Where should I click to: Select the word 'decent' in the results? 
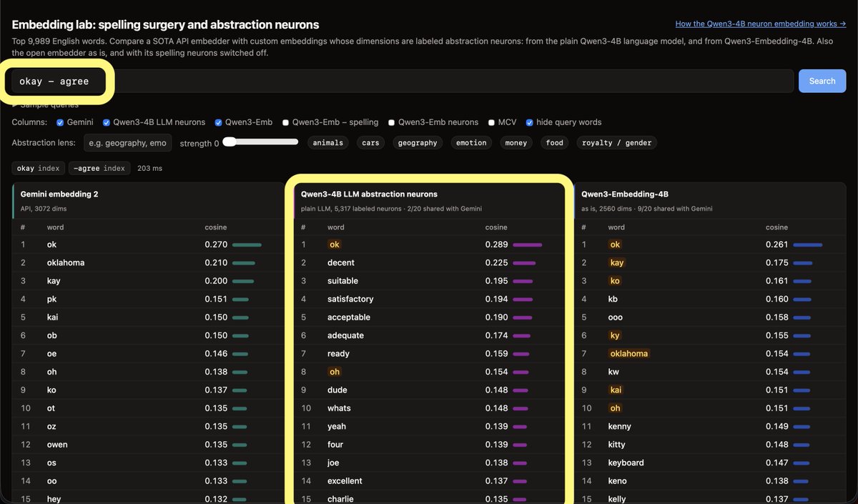point(341,262)
